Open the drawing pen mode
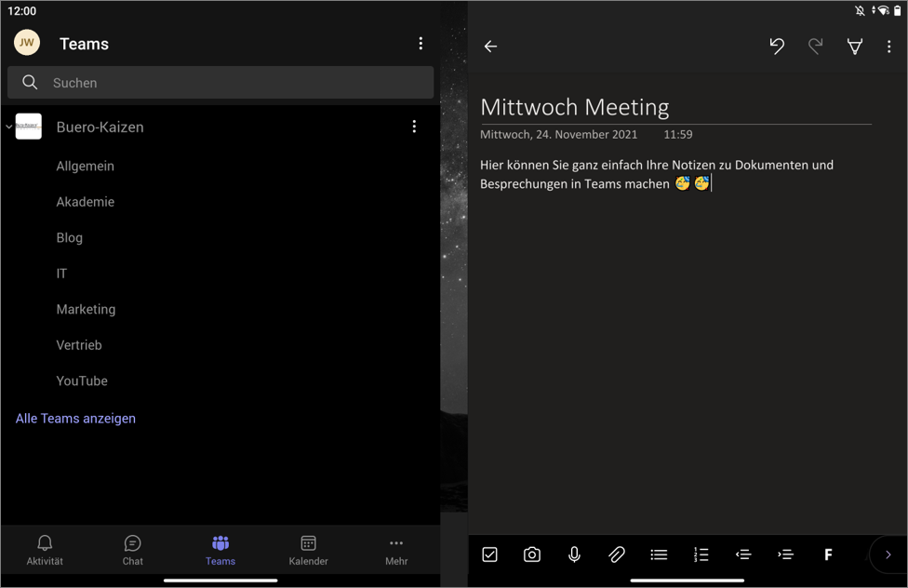This screenshot has width=908, height=588. click(x=855, y=47)
